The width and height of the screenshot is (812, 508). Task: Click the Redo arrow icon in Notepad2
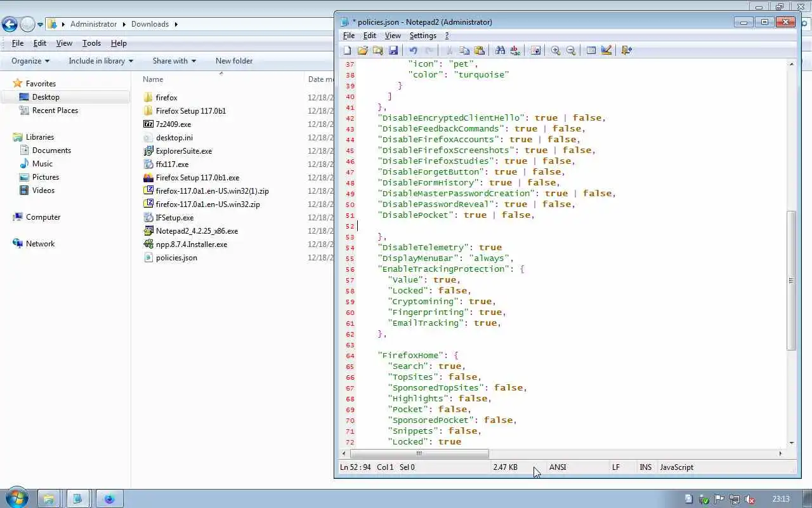(429, 50)
